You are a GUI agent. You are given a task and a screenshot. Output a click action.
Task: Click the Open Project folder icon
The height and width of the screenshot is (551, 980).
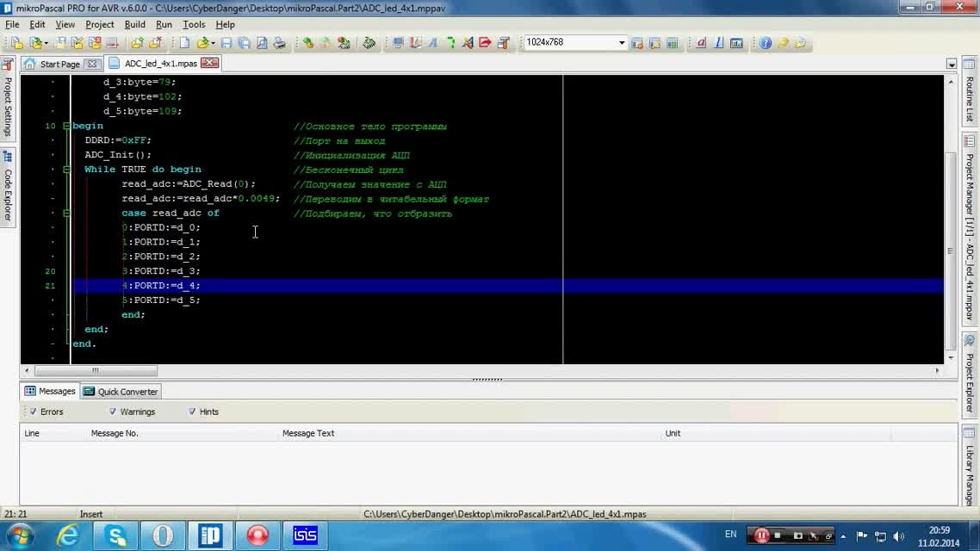[35, 42]
